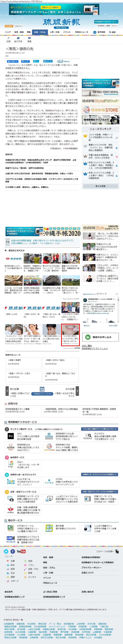
Task: Open the イベント menu item
Action: click(x=67, y=32)
